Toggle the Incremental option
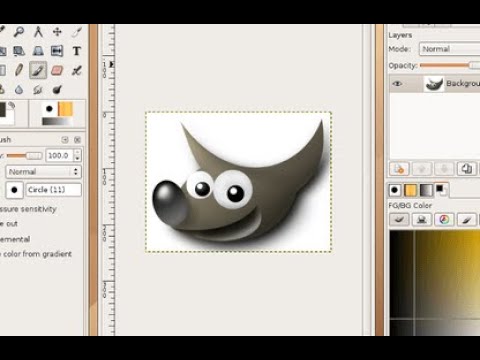480x360 pixels. click(x=15, y=239)
